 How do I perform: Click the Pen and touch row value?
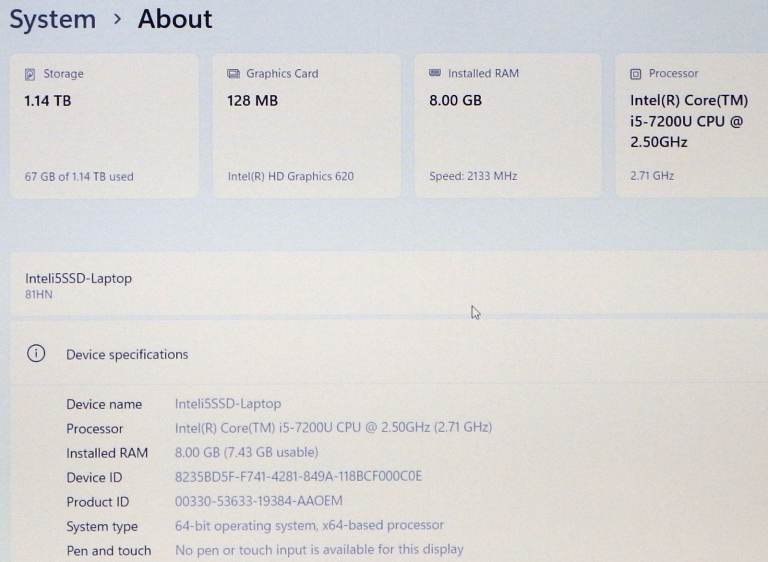(x=319, y=550)
